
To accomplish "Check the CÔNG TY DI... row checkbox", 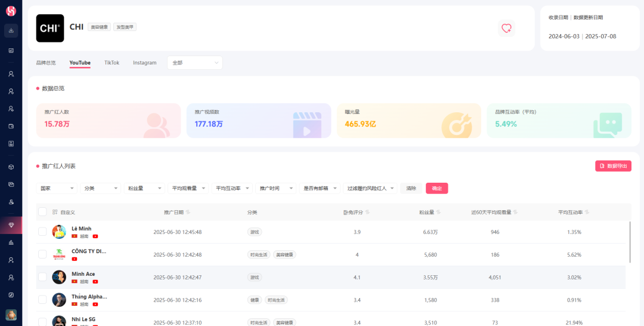I will (x=42, y=254).
